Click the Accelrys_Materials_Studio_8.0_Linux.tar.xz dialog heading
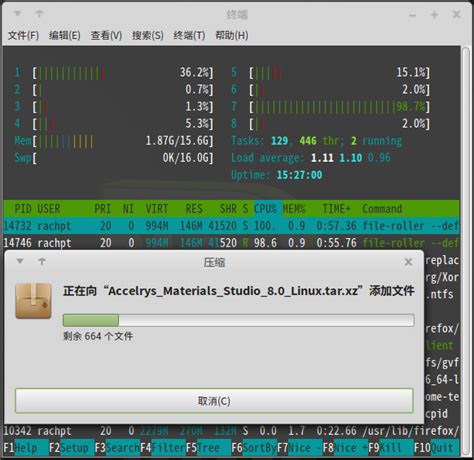The image size is (474, 460). click(239, 291)
